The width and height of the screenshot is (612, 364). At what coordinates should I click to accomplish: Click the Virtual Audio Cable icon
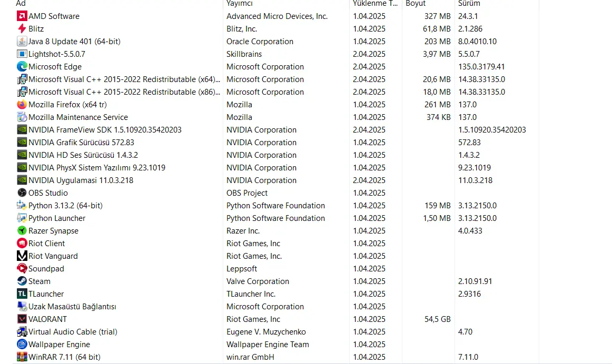(22, 332)
